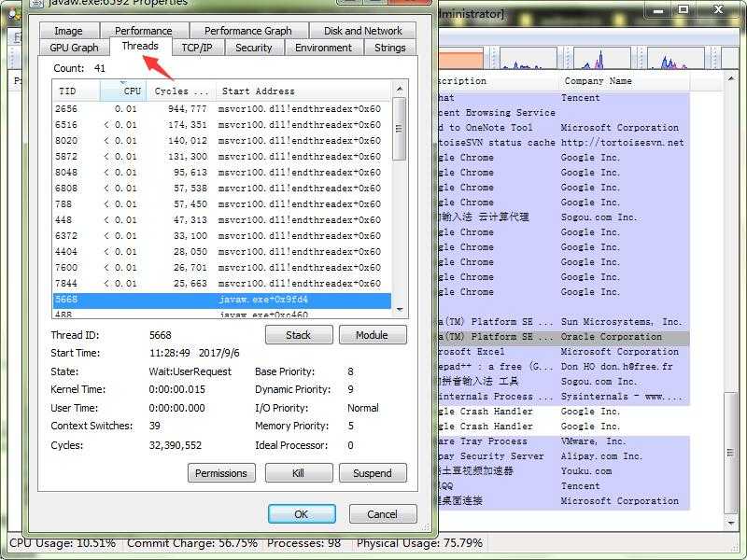Screen dimensions: 747x560
Task: Select thread row with TID 8048
Action: [221, 173]
